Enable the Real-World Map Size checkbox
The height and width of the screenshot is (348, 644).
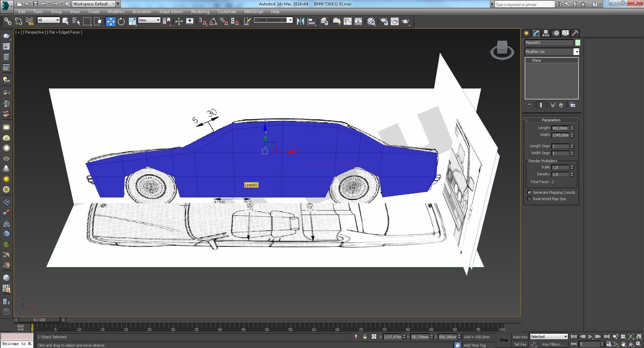tap(529, 199)
